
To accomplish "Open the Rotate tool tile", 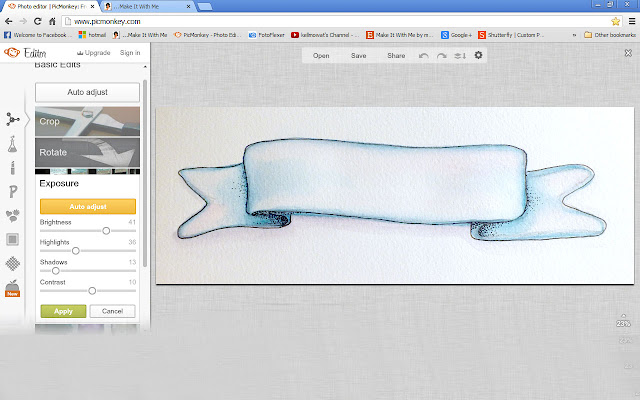I will point(87,152).
